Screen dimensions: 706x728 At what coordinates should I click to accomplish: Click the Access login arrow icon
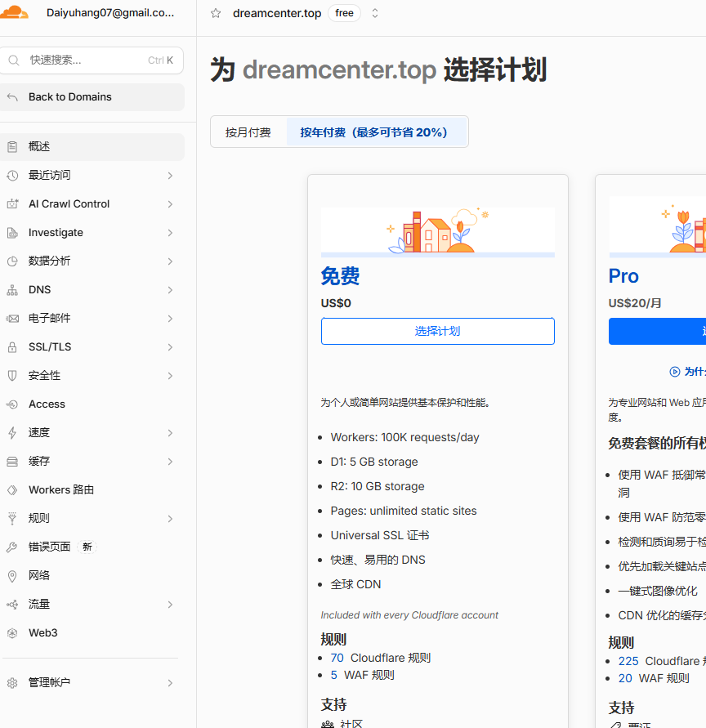[x=12, y=404]
